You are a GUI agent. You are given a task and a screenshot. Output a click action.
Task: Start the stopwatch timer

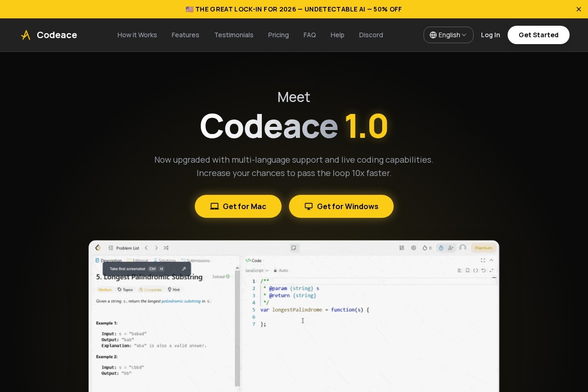(441, 248)
